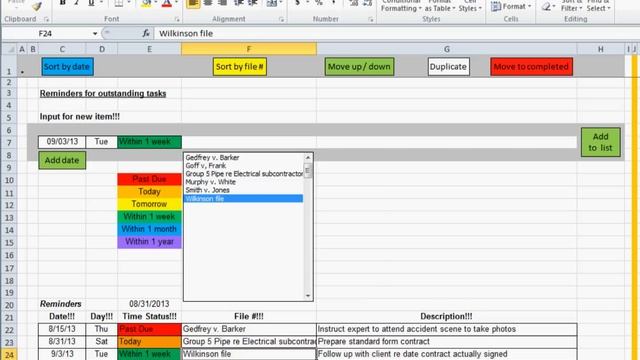640x360 pixels.
Task: Apply the yellow fill color icon
Action: (146, 4)
